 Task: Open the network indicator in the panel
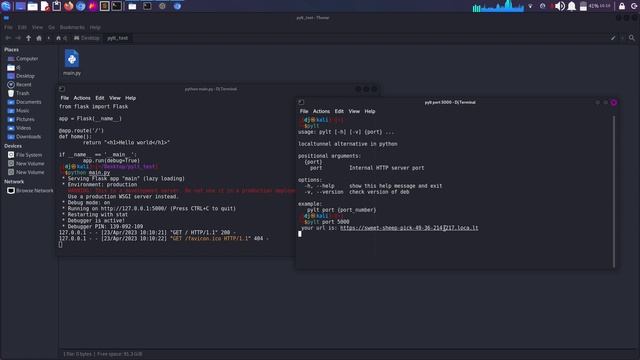coord(530,6)
